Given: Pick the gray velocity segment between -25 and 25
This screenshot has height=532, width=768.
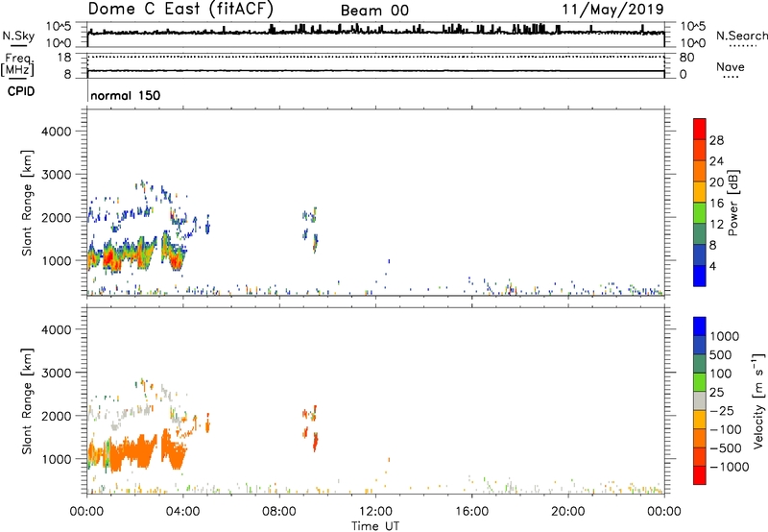Looking at the screenshot, I should (700, 401).
